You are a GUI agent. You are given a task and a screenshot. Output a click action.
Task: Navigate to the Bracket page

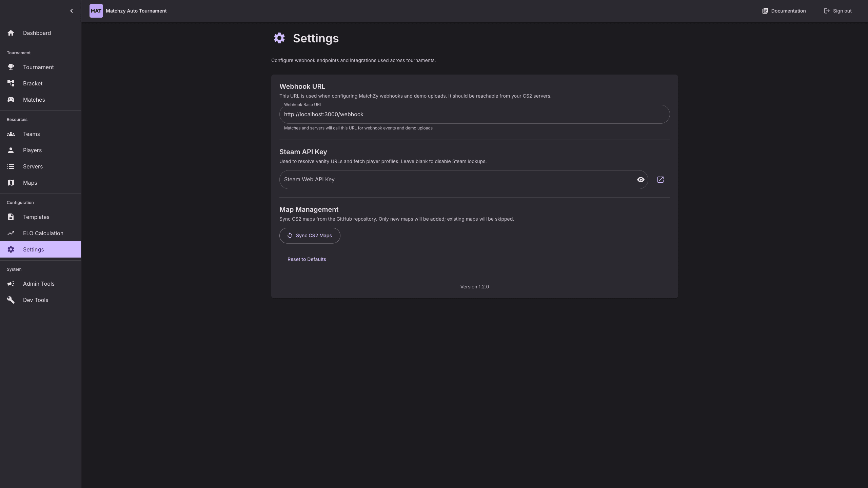pos(33,83)
